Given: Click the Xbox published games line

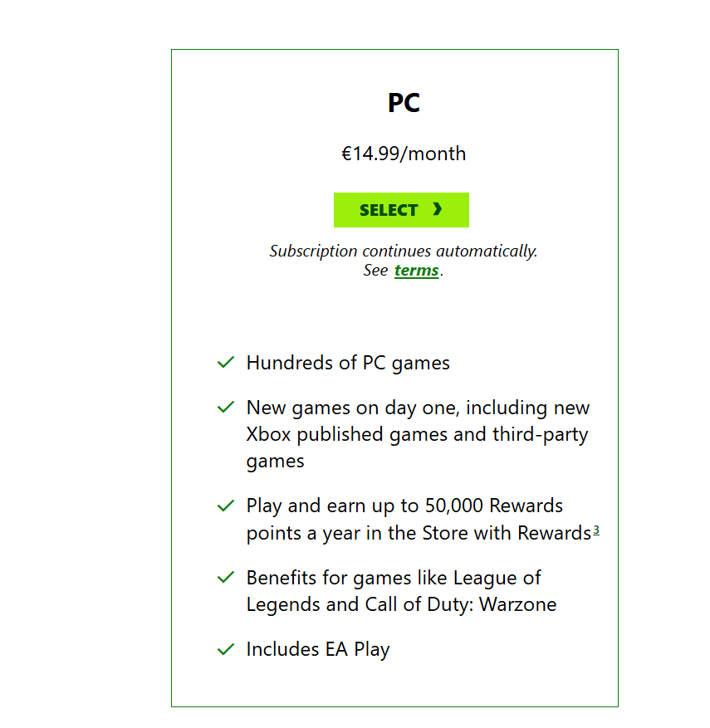Looking at the screenshot, I should (x=417, y=434).
